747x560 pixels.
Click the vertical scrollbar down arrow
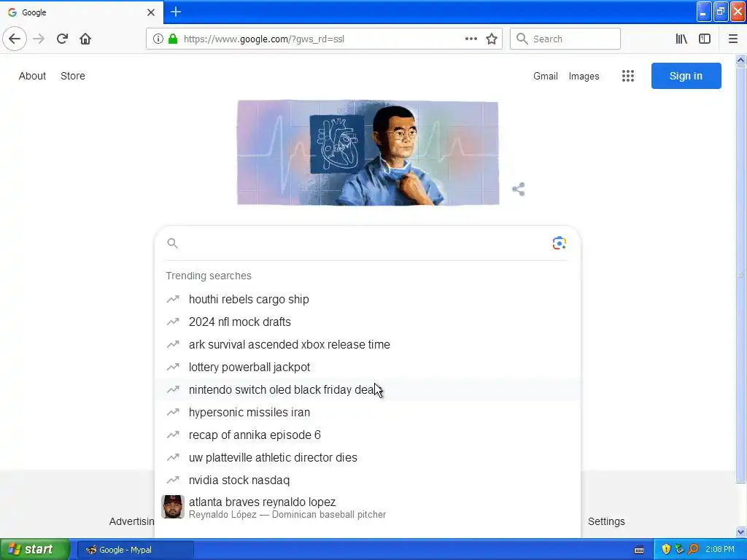(x=740, y=532)
